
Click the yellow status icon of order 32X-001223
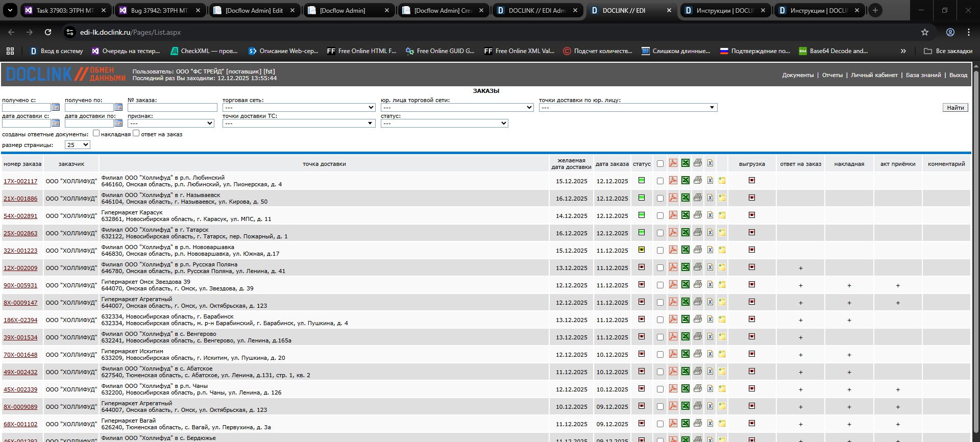click(642, 250)
